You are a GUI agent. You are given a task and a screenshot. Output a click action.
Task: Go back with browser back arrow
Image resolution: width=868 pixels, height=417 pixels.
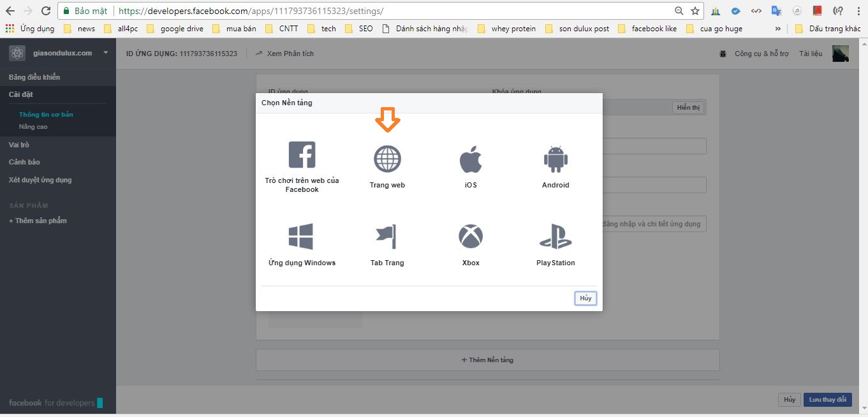(10, 11)
